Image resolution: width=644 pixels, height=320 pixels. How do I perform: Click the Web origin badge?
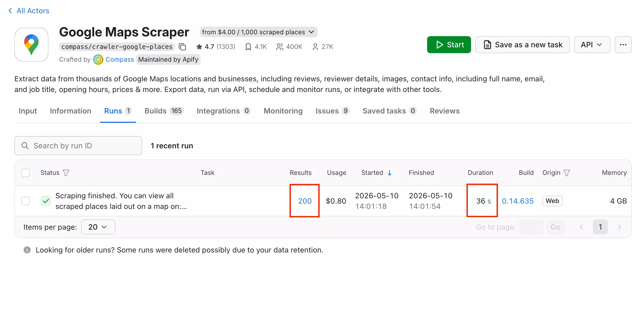coord(552,201)
